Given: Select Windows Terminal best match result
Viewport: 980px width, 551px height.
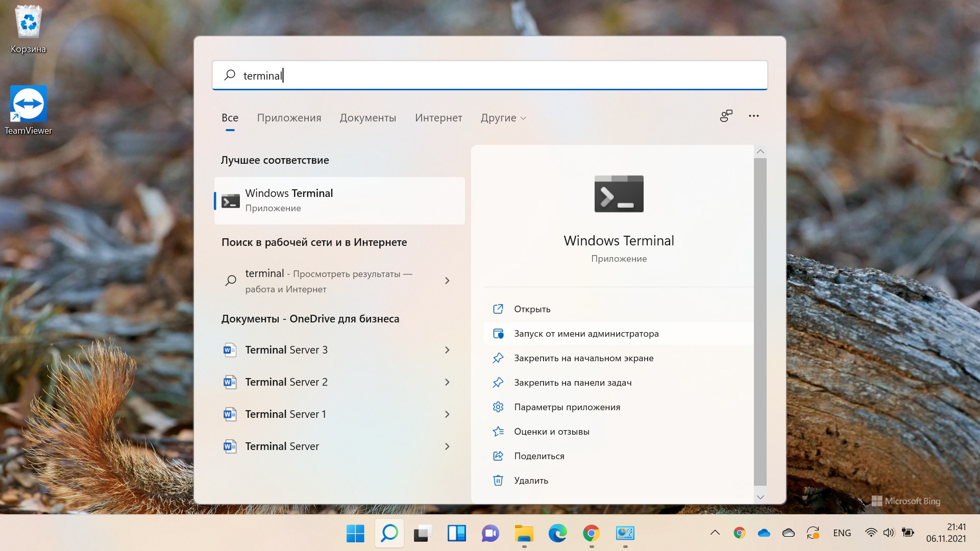Looking at the screenshot, I should (339, 201).
